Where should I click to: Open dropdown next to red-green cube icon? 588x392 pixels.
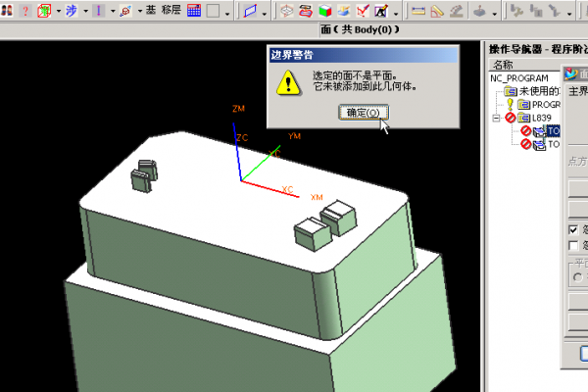pos(59,11)
